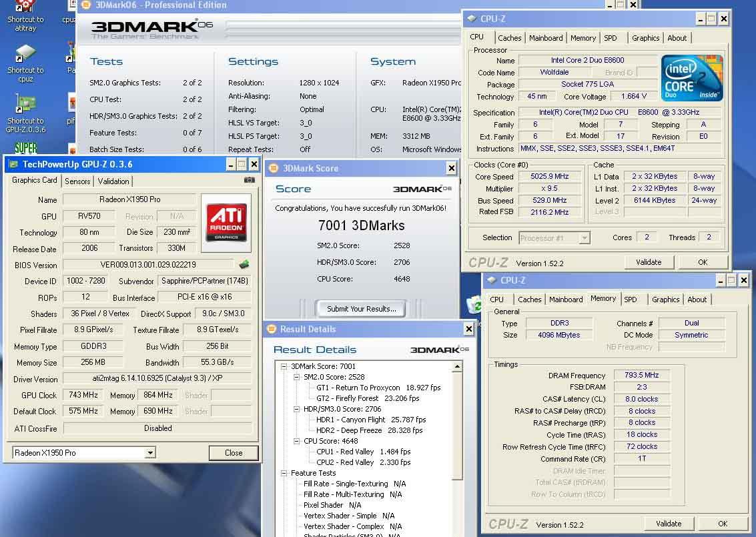Viewport: 756px width, 537px height.
Task: Click the Core Speed 5025.9 MHz value
Action: click(x=550, y=176)
